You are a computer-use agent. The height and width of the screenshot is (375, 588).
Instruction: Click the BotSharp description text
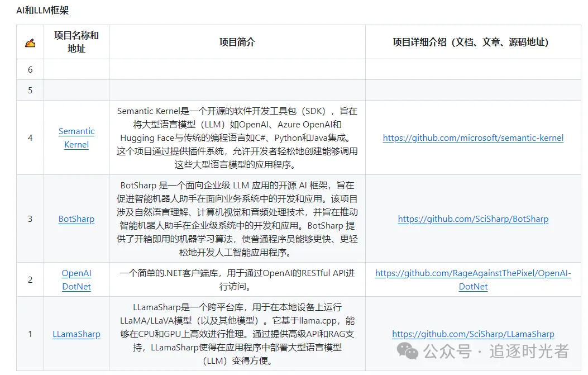pyautogui.click(x=237, y=219)
